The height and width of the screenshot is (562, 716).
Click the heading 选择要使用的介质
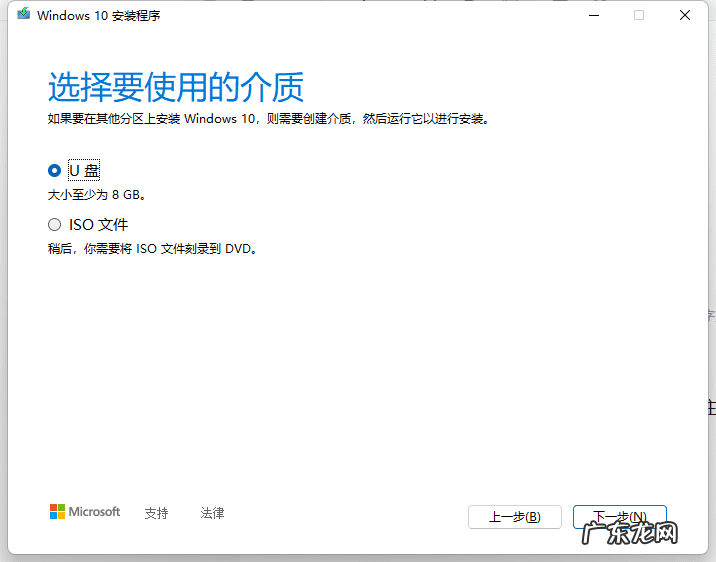pyautogui.click(x=176, y=87)
